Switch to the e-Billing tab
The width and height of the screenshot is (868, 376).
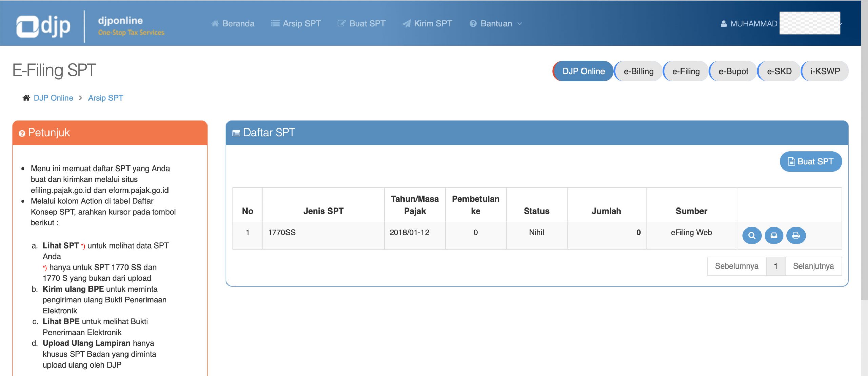638,71
